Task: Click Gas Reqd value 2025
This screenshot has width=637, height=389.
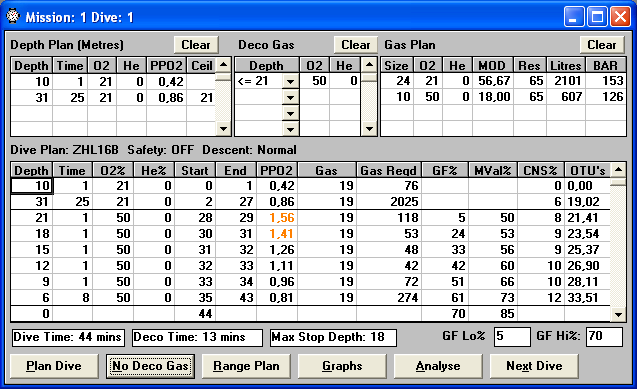Action: pos(389,202)
